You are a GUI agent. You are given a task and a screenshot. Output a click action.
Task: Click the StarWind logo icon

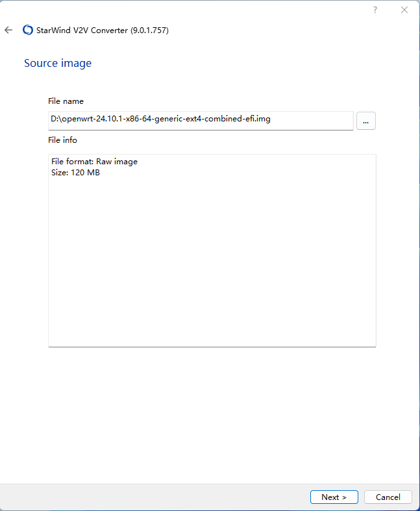point(28,30)
